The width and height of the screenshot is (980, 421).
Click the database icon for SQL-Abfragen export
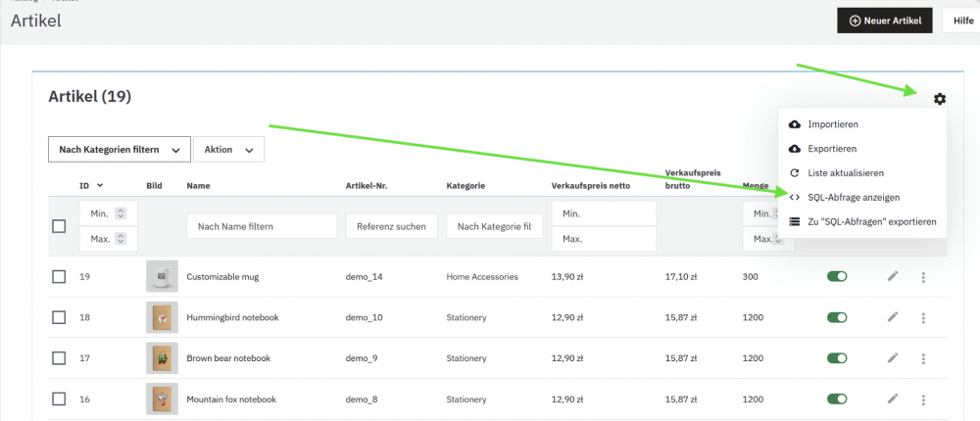(795, 221)
